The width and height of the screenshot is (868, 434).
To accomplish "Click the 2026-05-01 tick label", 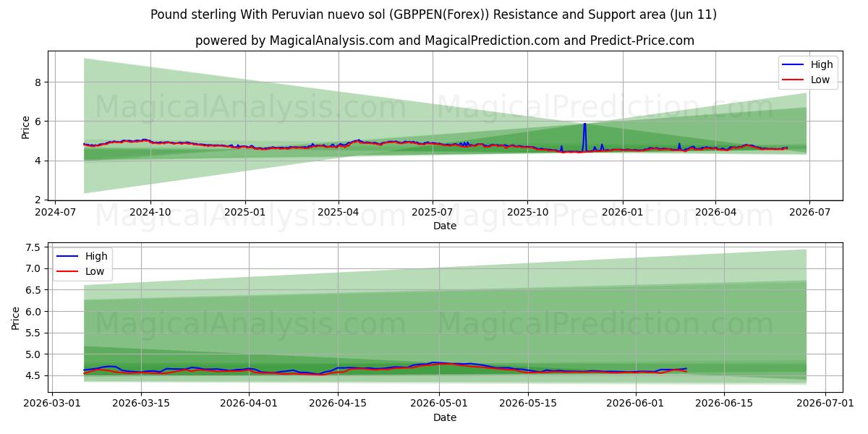I will coord(439,404).
